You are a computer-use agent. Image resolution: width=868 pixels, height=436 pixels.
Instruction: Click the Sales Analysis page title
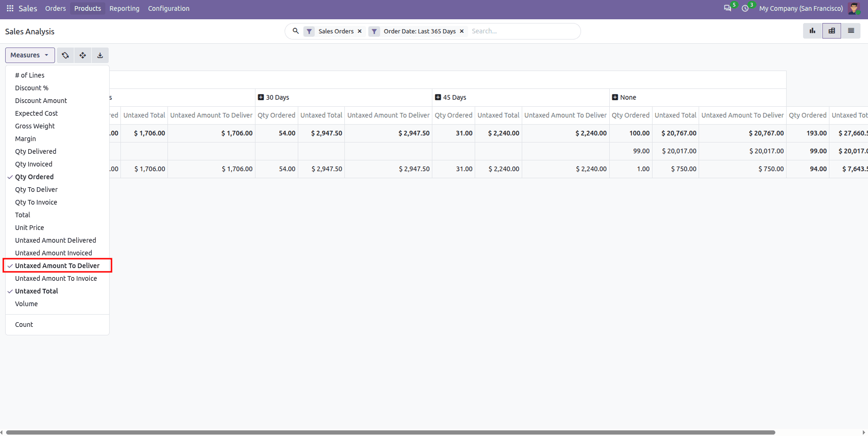[30, 32]
